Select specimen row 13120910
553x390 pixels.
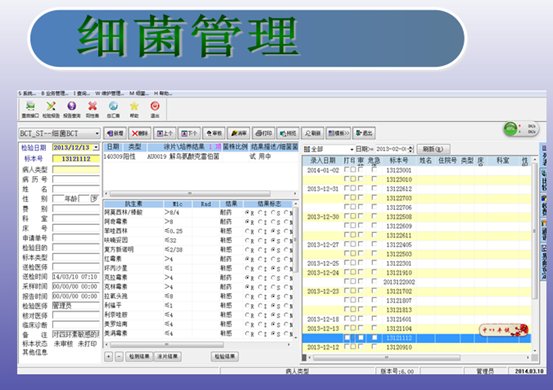[417, 347]
